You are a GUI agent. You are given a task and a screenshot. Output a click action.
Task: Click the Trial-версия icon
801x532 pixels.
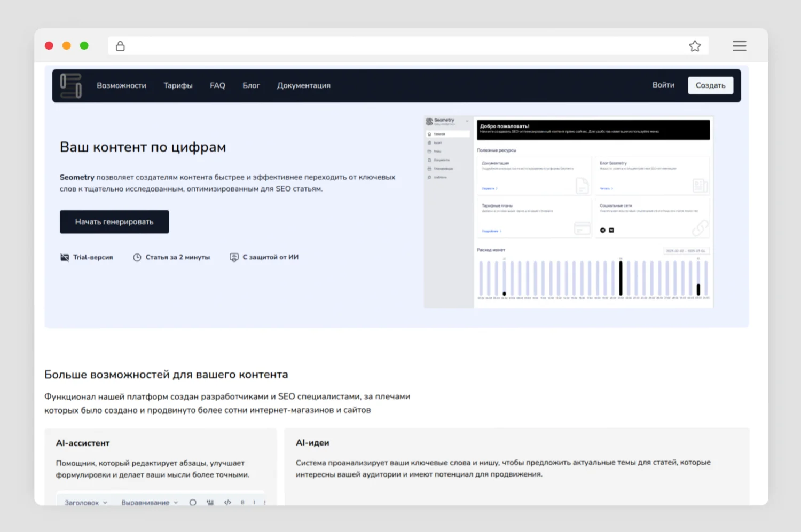(65, 257)
